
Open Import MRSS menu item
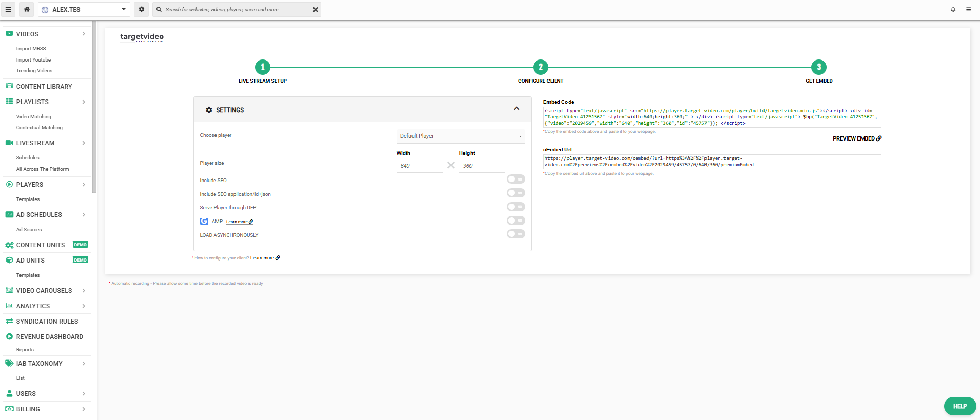(31, 49)
